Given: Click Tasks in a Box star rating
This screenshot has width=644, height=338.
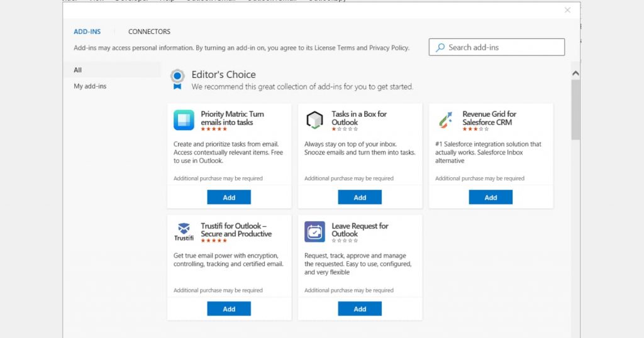Looking at the screenshot, I should click(345, 129).
